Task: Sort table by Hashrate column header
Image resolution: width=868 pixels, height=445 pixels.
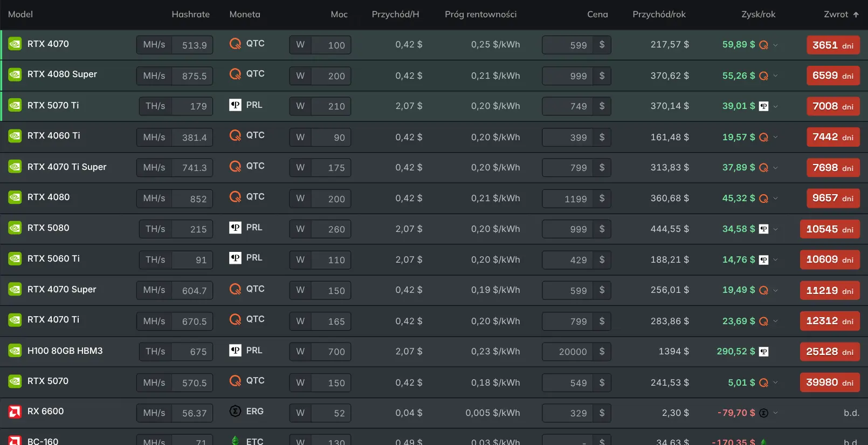Action: point(190,15)
